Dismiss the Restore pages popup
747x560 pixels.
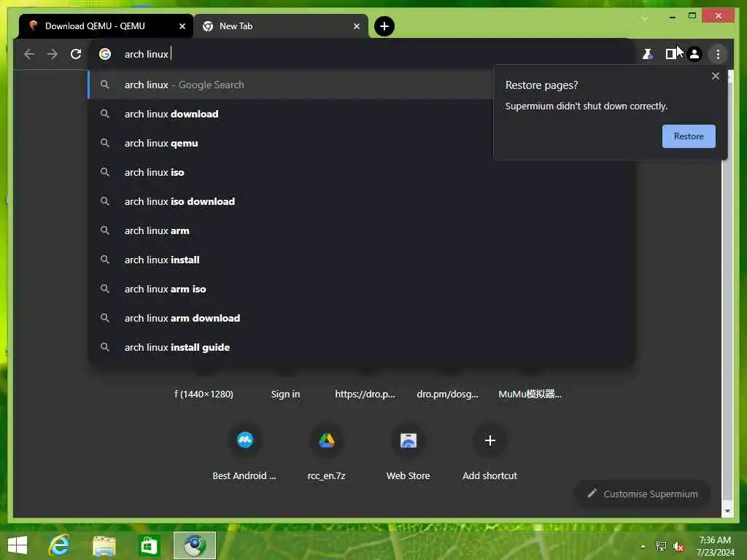[x=715, y=76]
